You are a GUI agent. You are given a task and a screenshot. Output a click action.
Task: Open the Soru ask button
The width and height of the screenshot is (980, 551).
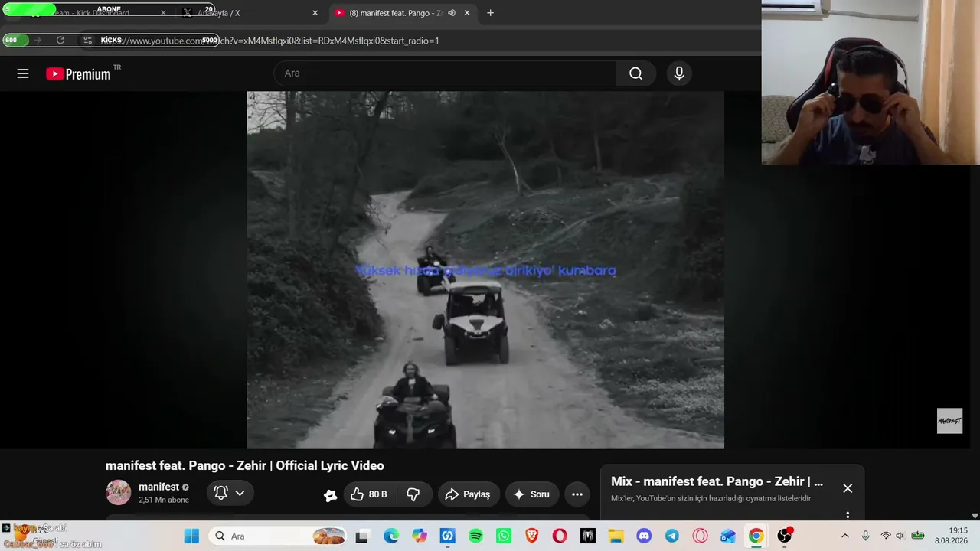pyautogui.click(x=532, y=494)
